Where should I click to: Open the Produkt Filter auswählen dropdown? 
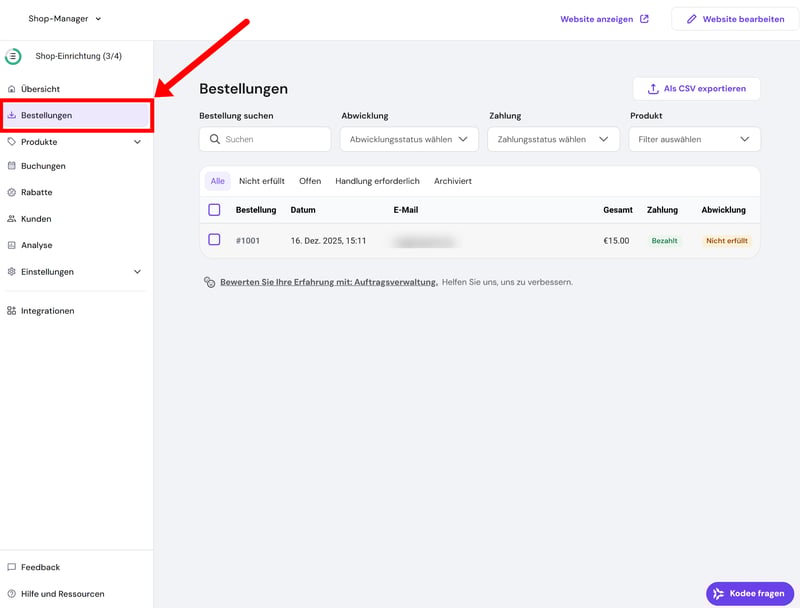point(695,140)
